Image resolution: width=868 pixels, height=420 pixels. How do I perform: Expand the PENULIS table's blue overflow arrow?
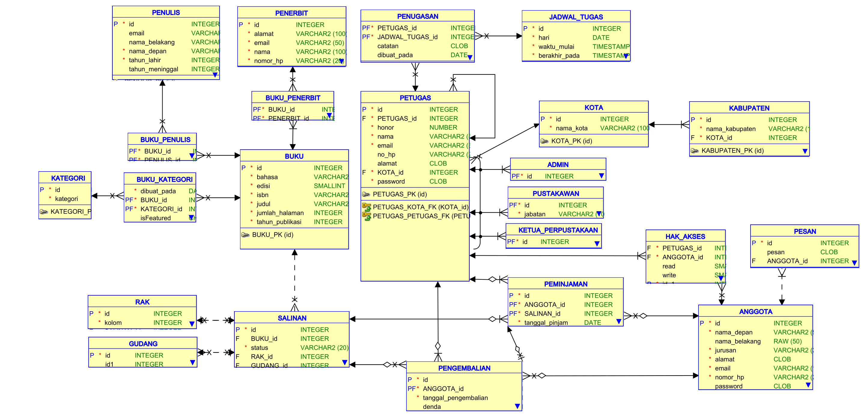(x=215, y=75)
